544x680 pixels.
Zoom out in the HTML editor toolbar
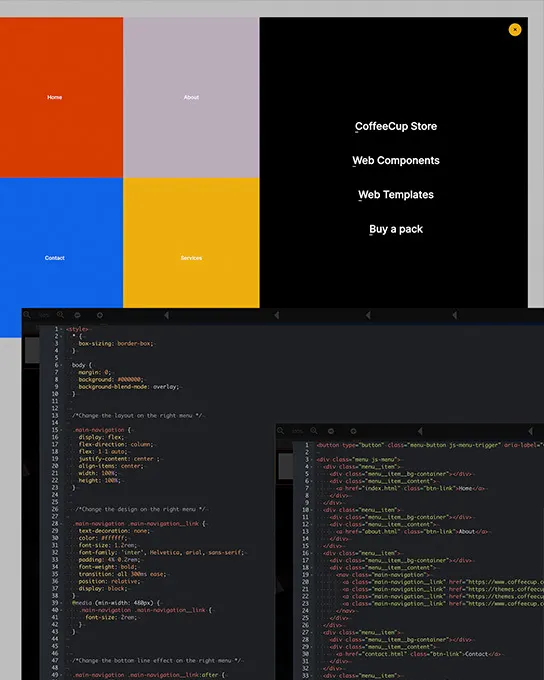[x=281, y=431]
